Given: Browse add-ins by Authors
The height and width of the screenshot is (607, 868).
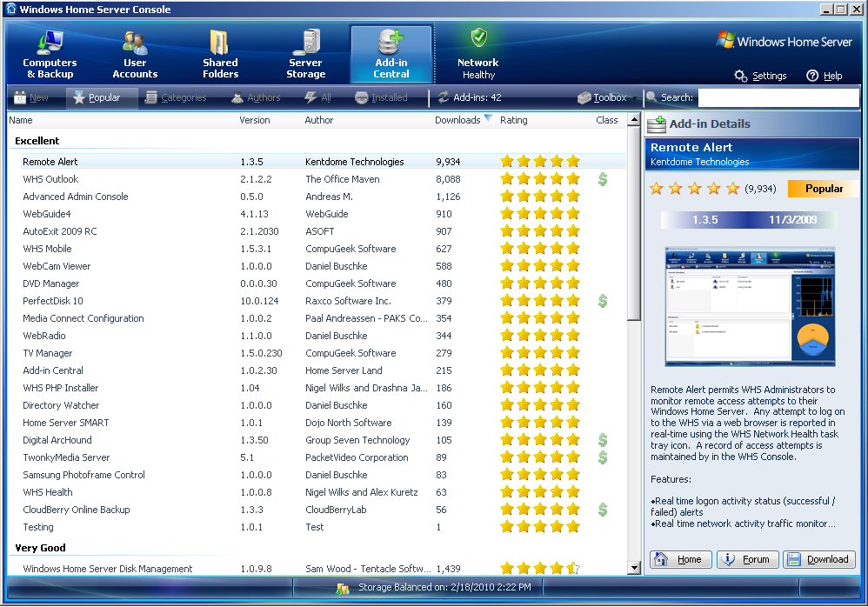Looking at the screenshot, I should click(256, 98).
